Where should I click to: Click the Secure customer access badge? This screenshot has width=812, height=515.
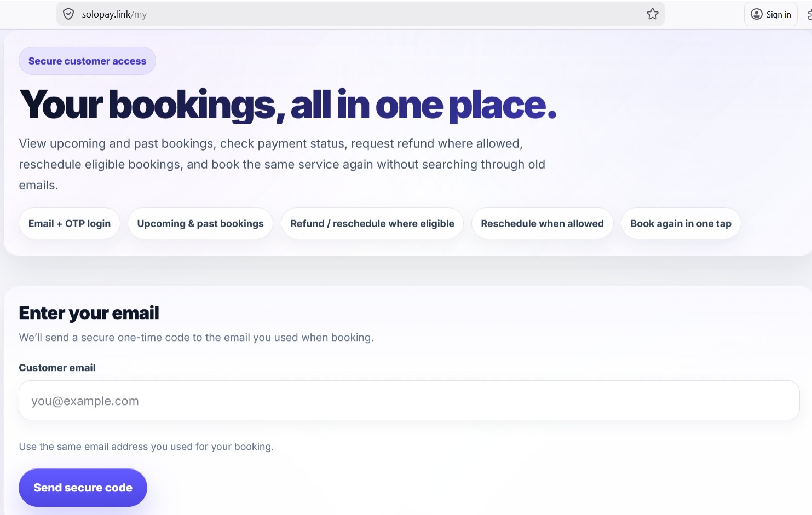click(x=87, y=60)
